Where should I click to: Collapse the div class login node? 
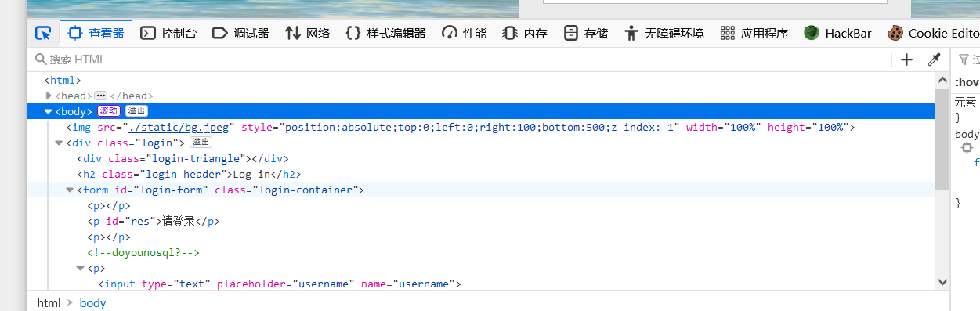(60, 143)
